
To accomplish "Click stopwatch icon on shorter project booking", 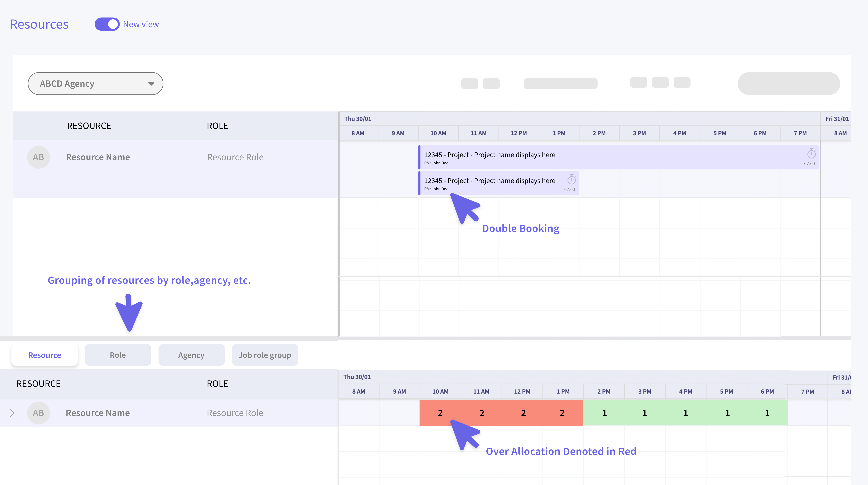I will 571,180.
